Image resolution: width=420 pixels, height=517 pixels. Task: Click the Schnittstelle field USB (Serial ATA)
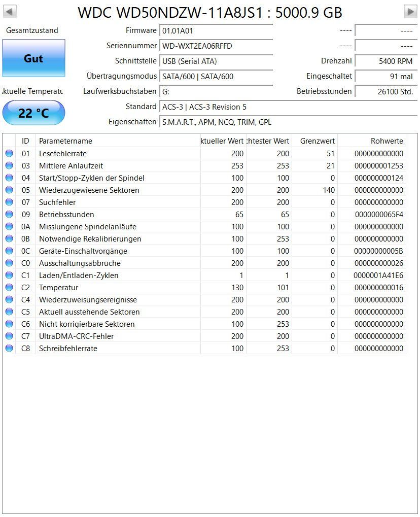216,61
